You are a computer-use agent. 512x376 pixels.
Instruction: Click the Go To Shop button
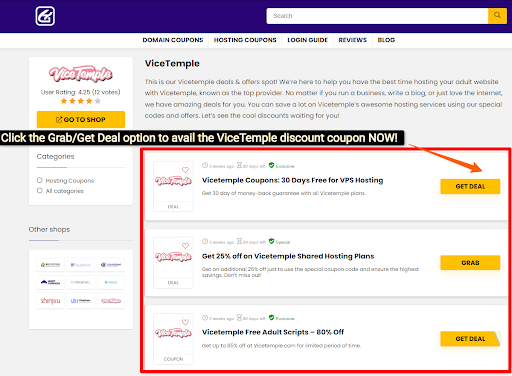[81, 119]
